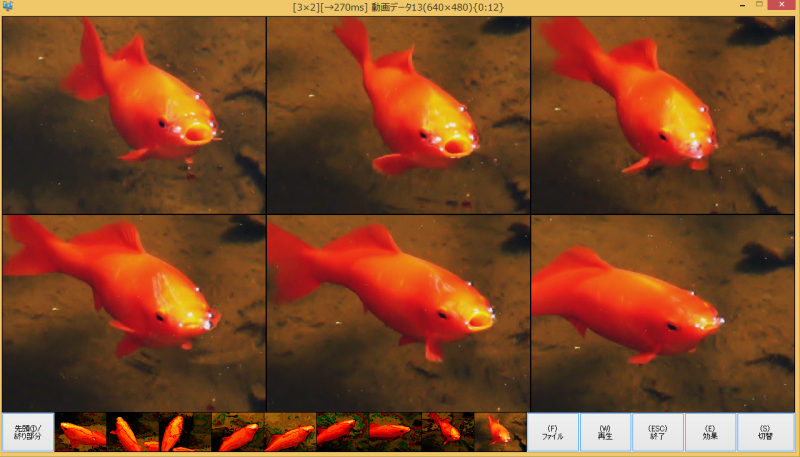Select the fifth thumbnail in the filmstrip
Screen dimensions: 800x457
click(290, 432)
